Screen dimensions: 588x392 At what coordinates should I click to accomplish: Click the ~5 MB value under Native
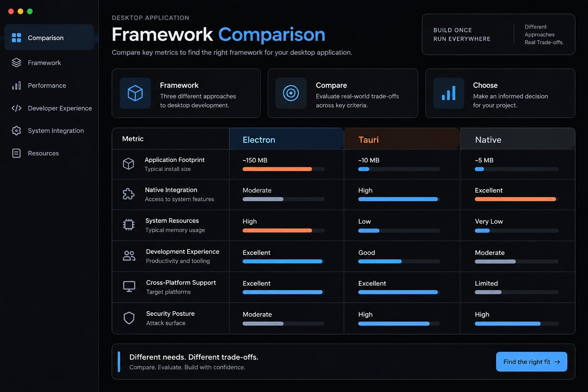point(484,160)
